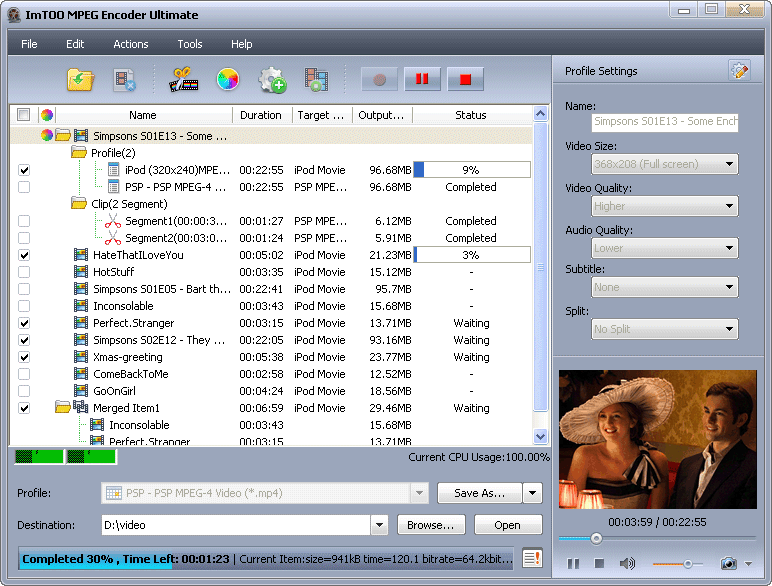This screenshot has height=586, width=772.
Task: Click the Add File folder icon
Action: 80,79
